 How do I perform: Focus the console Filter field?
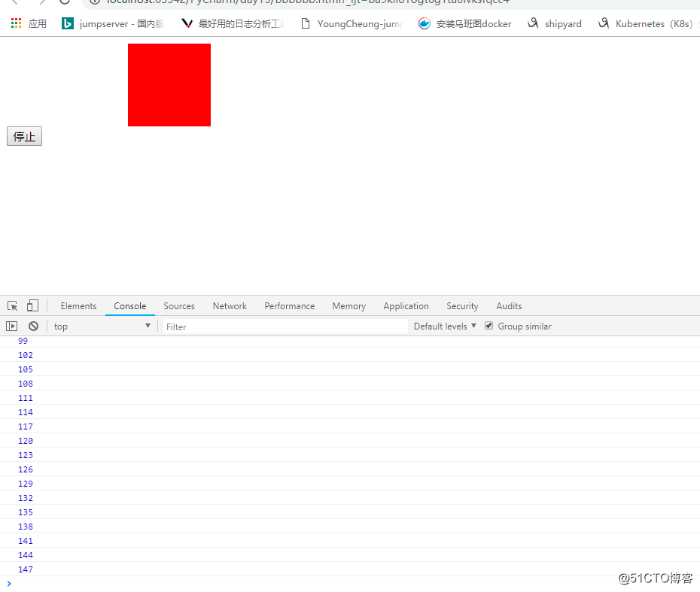(285, 326)
